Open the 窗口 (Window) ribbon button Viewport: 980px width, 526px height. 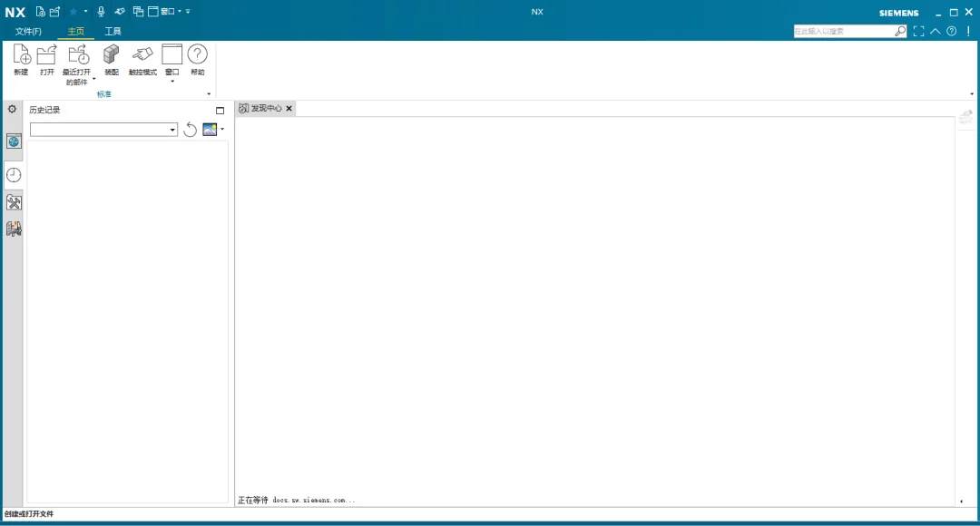pos(171,63)
